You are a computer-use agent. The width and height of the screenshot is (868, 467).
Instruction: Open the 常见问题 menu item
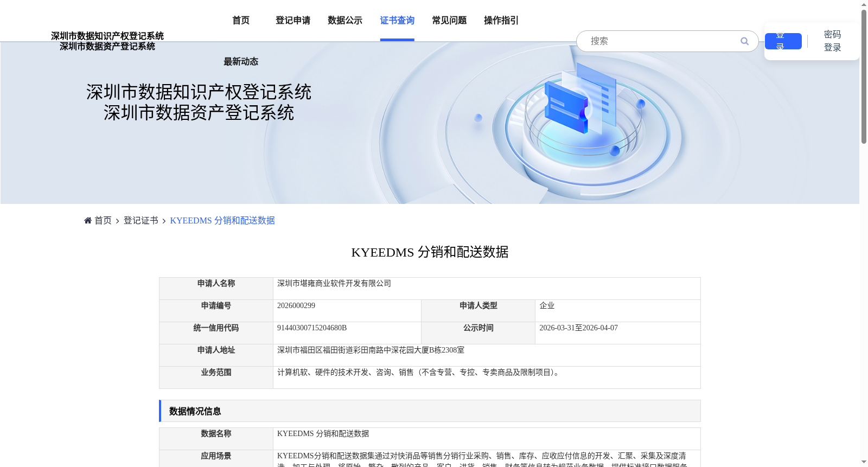tap(449, 20)
